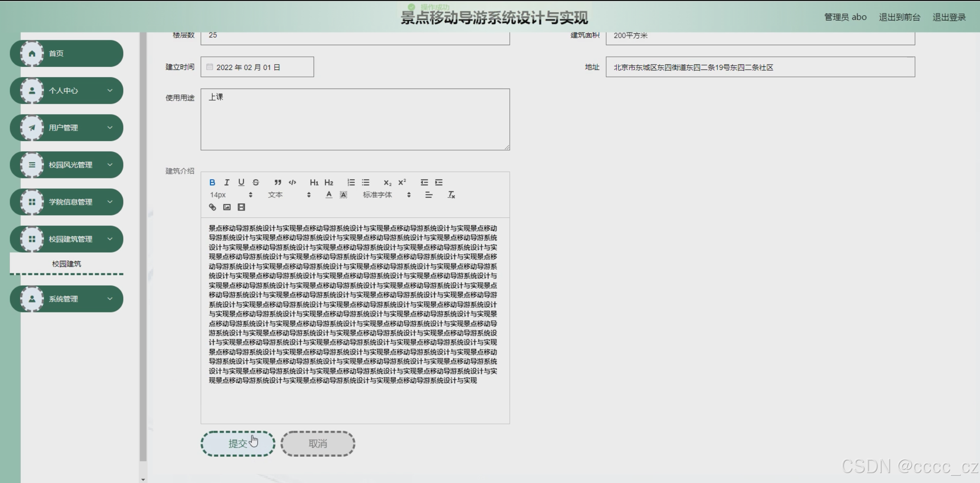The image size is (980, 483).
Task: Select 校园建筑 submenu item
Action: pos(66,264)
